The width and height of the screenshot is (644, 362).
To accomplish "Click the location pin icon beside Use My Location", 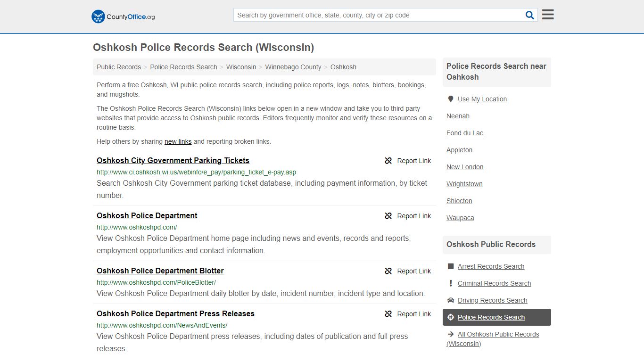I will pos(451,99).
